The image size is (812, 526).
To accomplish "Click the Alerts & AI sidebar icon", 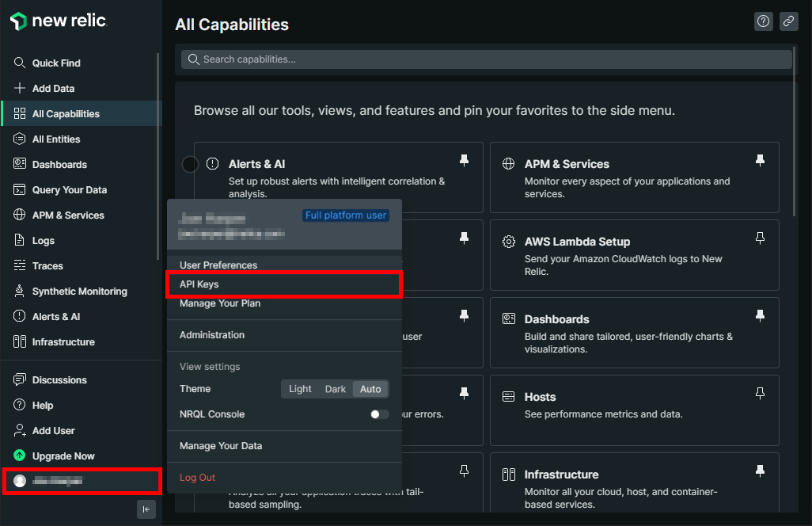I will click(x=20, y=316).
